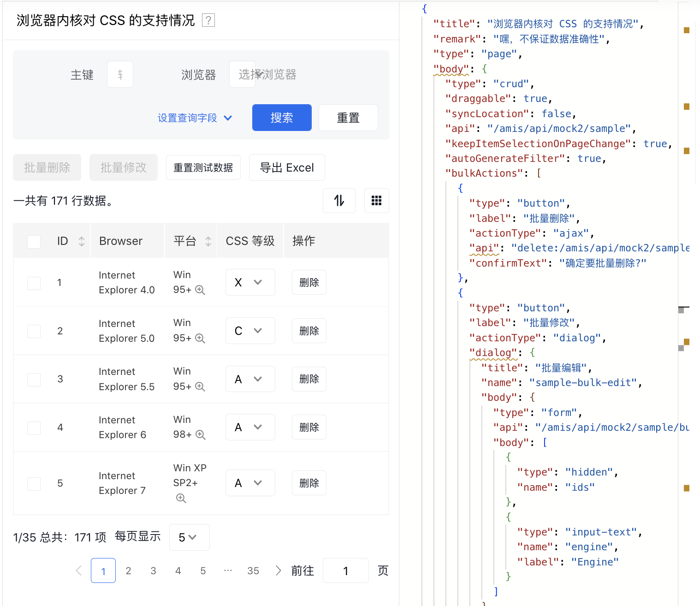Click 导出 Excel button
This screenshot has height=606, width=700.
287,167
